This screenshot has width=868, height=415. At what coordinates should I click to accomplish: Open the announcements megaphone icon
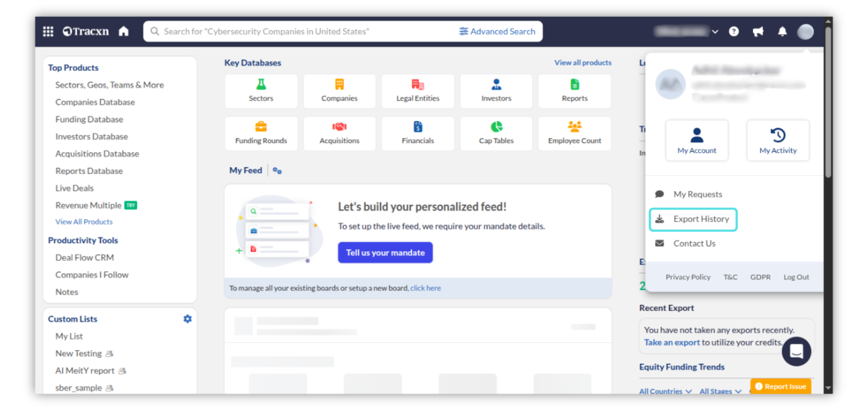pyautogui.click(x=758, y=31)
